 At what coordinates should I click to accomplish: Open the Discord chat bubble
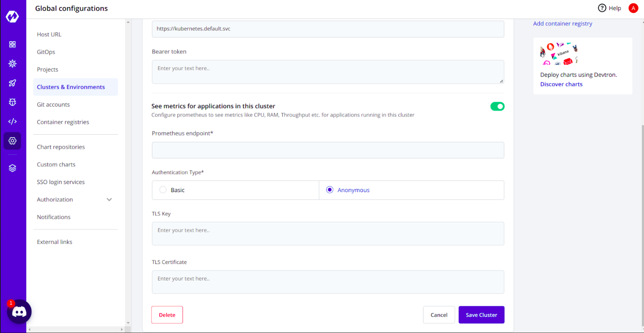[19, 312]
